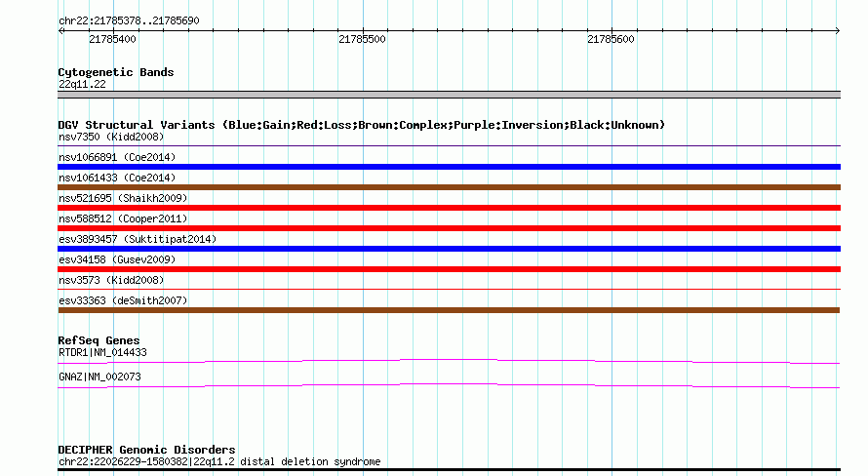Click the right arrowhead of the ruler
This screenshot has height=476, width=868.
click(x=837, y=31)
